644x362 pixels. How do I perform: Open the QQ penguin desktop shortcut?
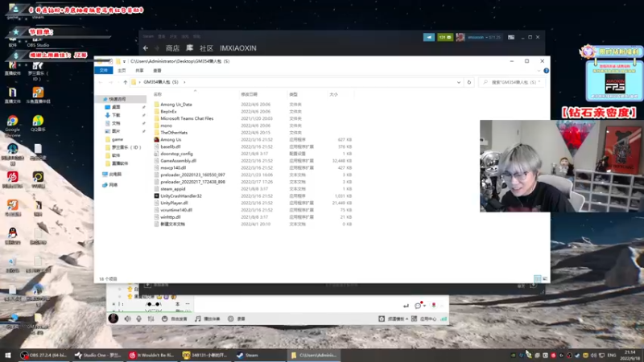pyautogui.click(x=12, y=236)
